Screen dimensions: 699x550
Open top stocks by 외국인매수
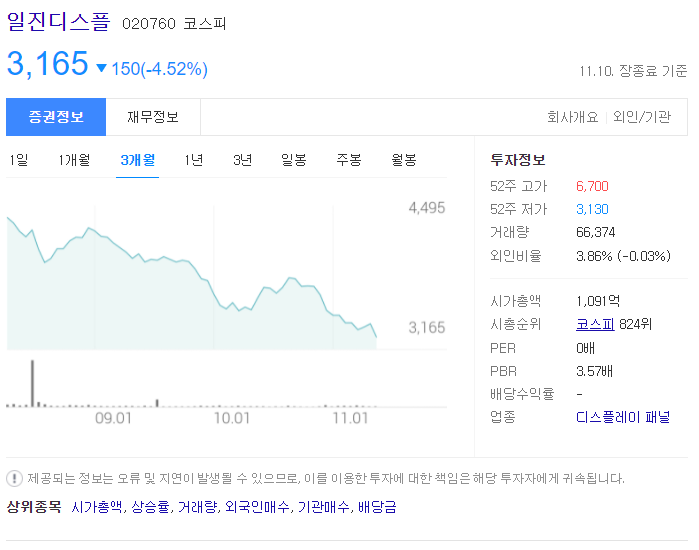(257, 507)
